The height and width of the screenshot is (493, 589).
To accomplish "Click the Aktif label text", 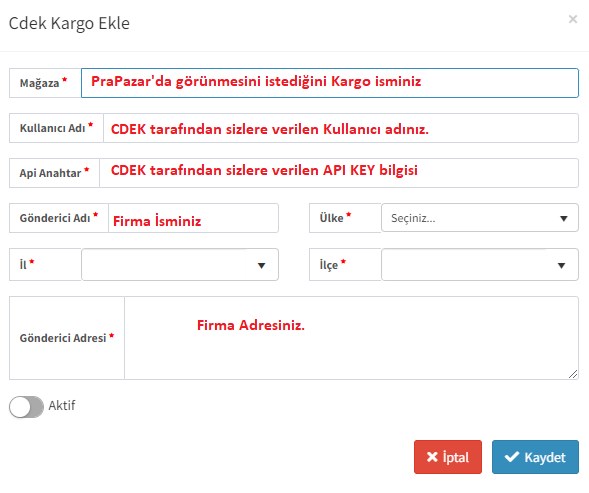I will click(x=62, y=405).
